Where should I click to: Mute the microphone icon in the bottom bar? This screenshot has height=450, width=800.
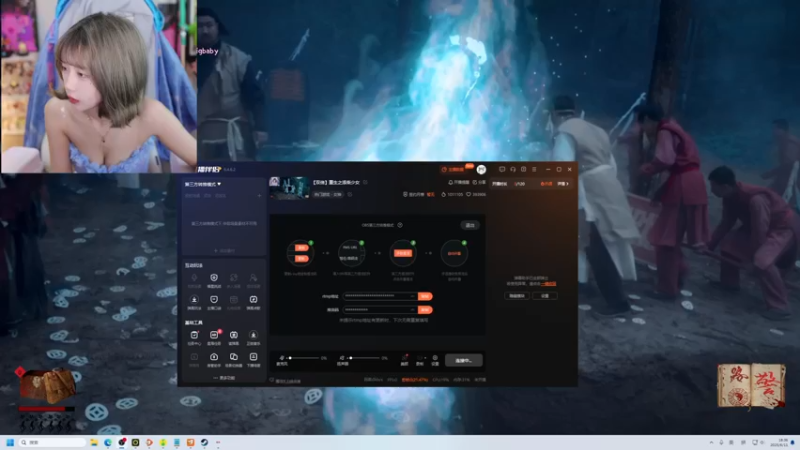[282, 358]
